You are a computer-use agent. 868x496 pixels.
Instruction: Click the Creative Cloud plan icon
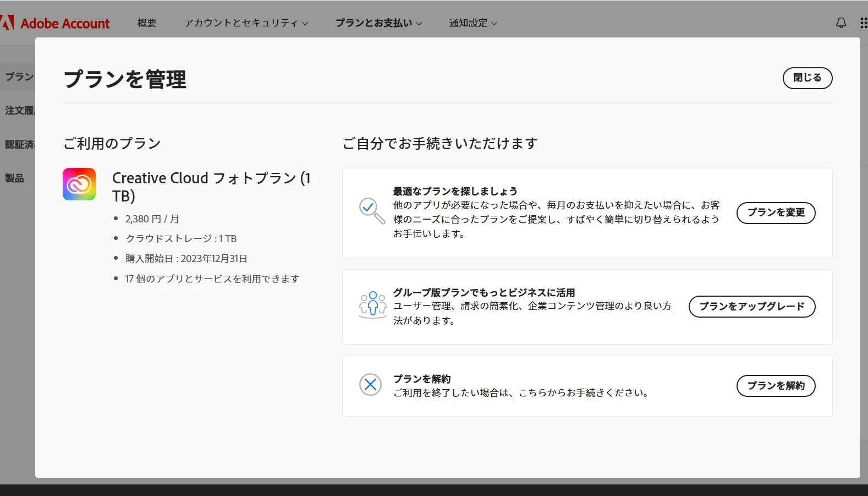tap(79, 184)
